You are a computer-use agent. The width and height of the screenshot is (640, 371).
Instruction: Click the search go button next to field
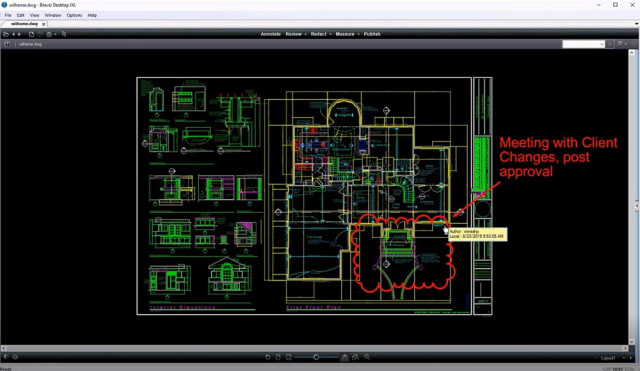pyautogui.click(x=609, y=44)
